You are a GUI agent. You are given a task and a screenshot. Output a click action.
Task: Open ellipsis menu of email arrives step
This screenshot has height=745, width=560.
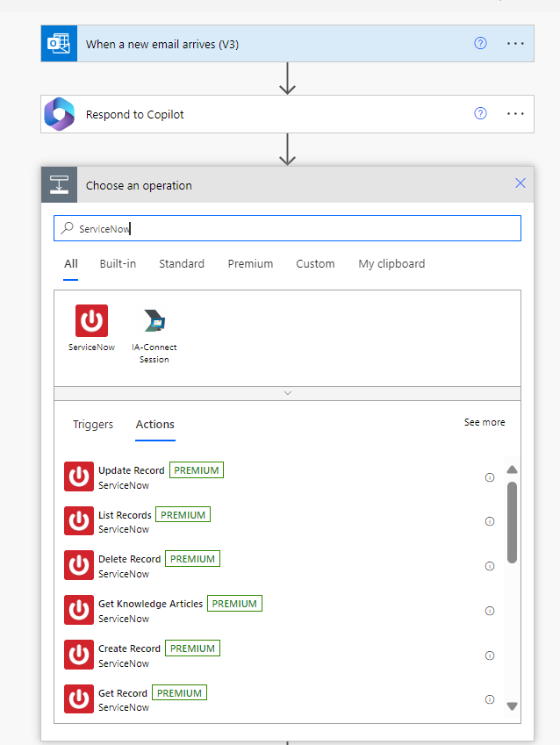tap(515, 44)
